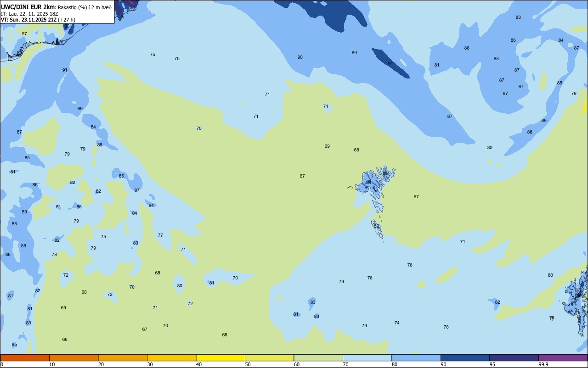The height and width of the screenshot is (368, 588).
Task: Select the 90–95 dark blue legend swatch
Action: pos(465,357)
